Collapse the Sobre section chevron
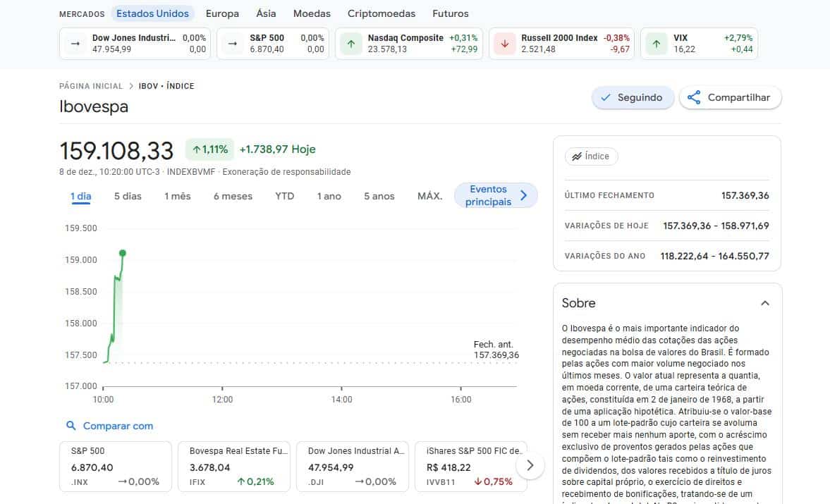The image size is (830, 504). coord(765,303)
